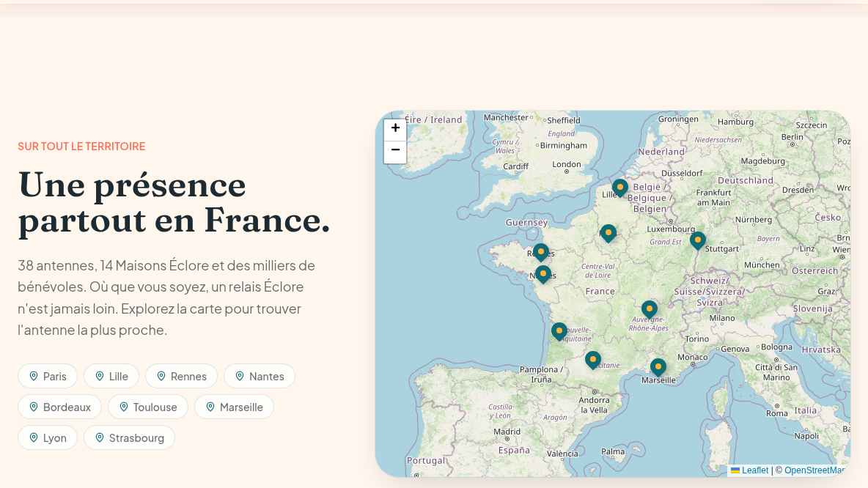The width and height of the screenshot is (868, 488).
Task: Click the Andorra la Vella map label
Action: click(594, 405)
